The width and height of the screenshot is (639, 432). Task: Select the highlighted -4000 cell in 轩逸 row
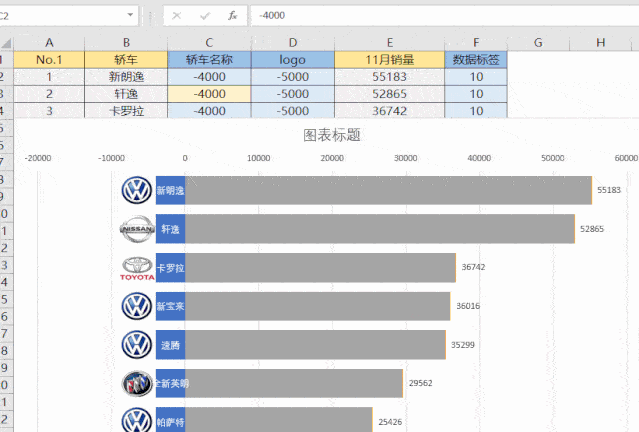209,94
